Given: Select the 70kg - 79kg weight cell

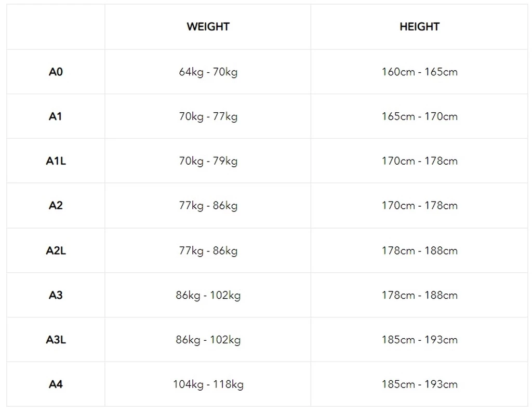Looking at the screenshot, I should coord(208,161).
